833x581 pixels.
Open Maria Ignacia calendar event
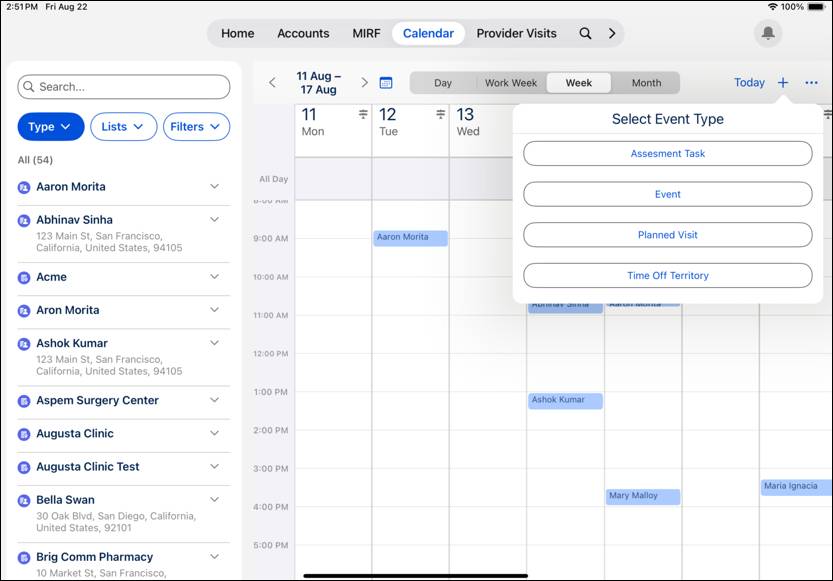coord(796,487)
